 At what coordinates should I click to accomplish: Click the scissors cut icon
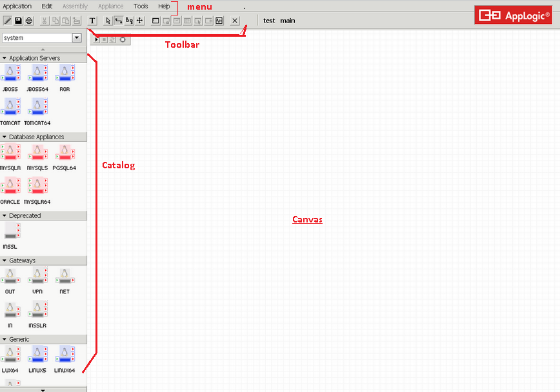pos(45,21)
